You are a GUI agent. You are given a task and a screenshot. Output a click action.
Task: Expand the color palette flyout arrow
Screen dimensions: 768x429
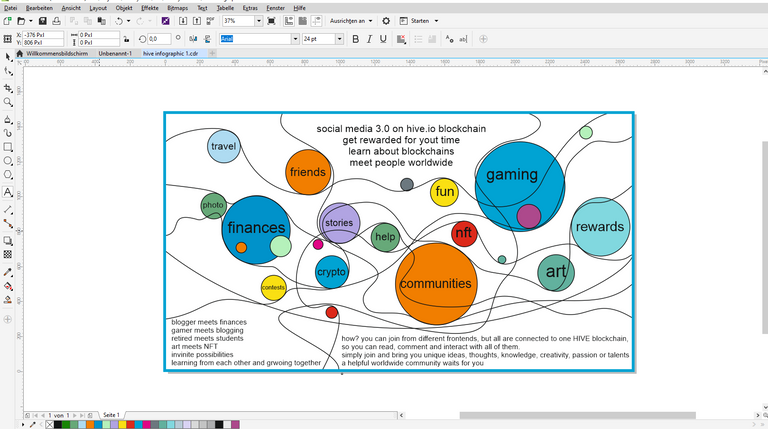click(23, 425)
